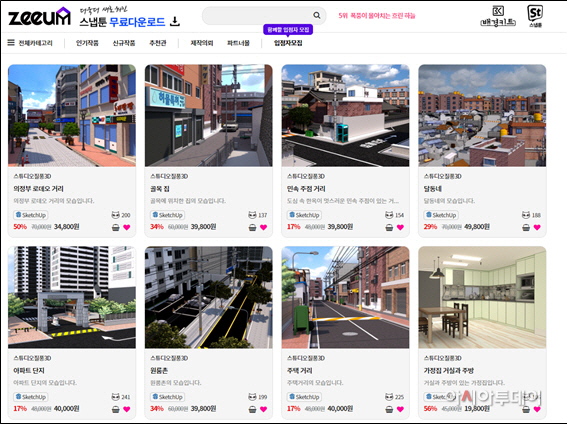Click the cat icon on 주택 거리 card
Screen dimensions: 567x427
(x=389, y=397)
